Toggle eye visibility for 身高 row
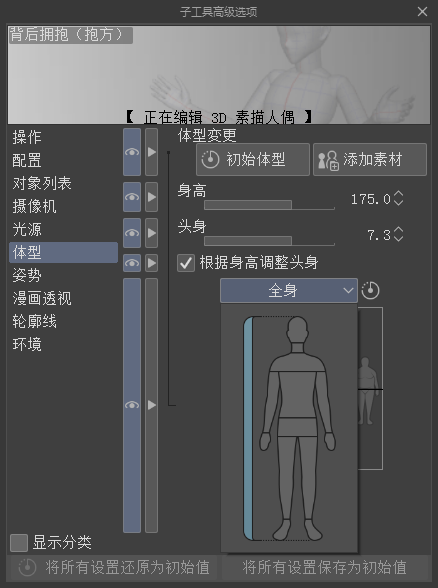 [x=132, y=197]
